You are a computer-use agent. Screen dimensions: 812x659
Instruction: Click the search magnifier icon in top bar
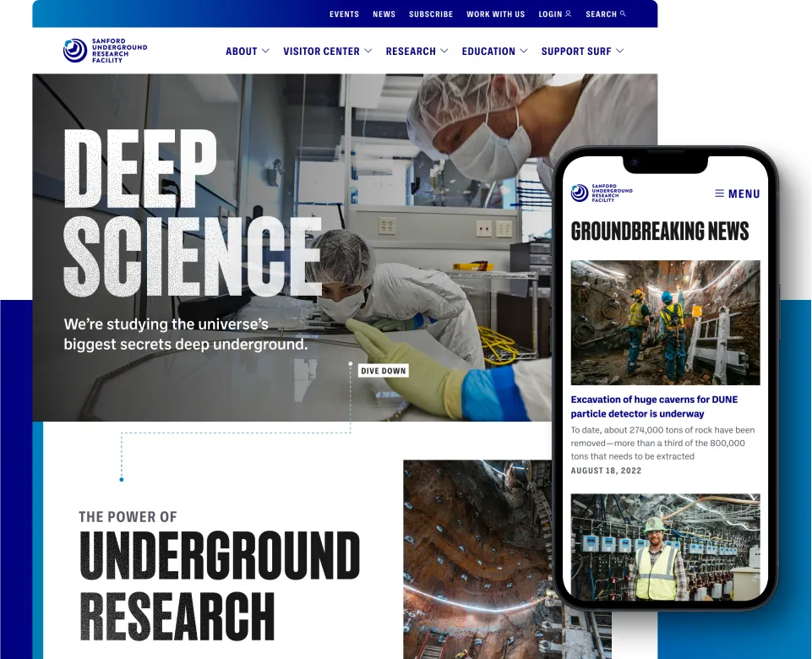coord(623,14)
